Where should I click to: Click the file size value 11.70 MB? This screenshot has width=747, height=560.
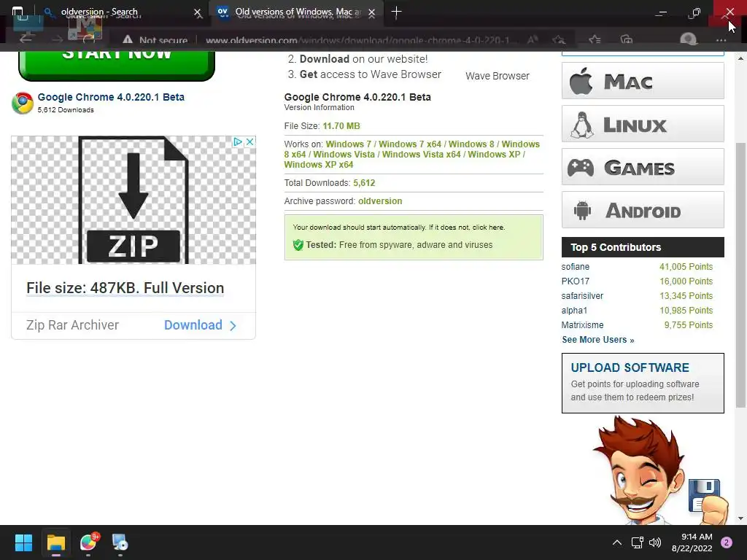[341, 126]
